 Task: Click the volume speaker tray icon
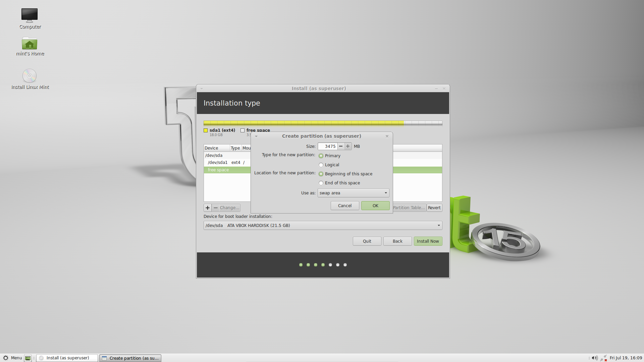(x=595, y=358)
